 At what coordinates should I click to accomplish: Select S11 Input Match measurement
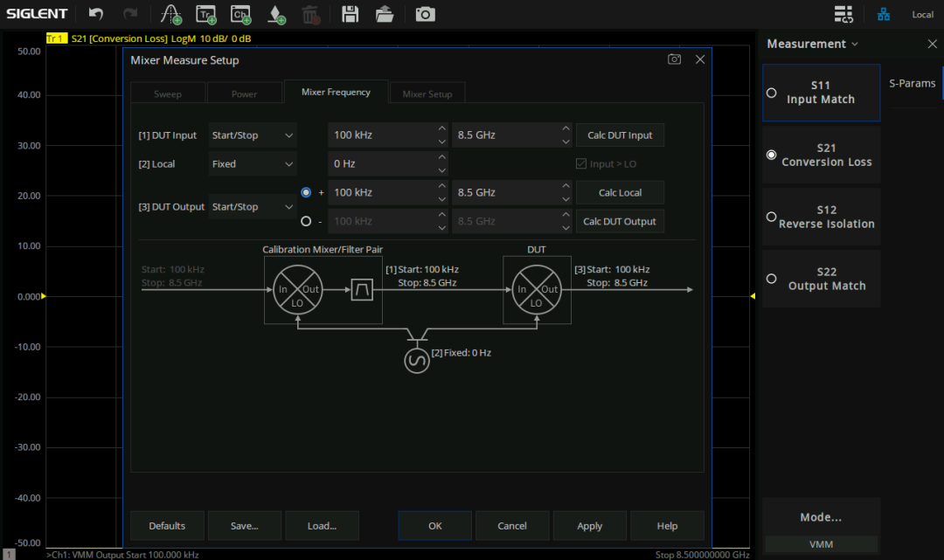pyautogui.click(x=821, y=93)
